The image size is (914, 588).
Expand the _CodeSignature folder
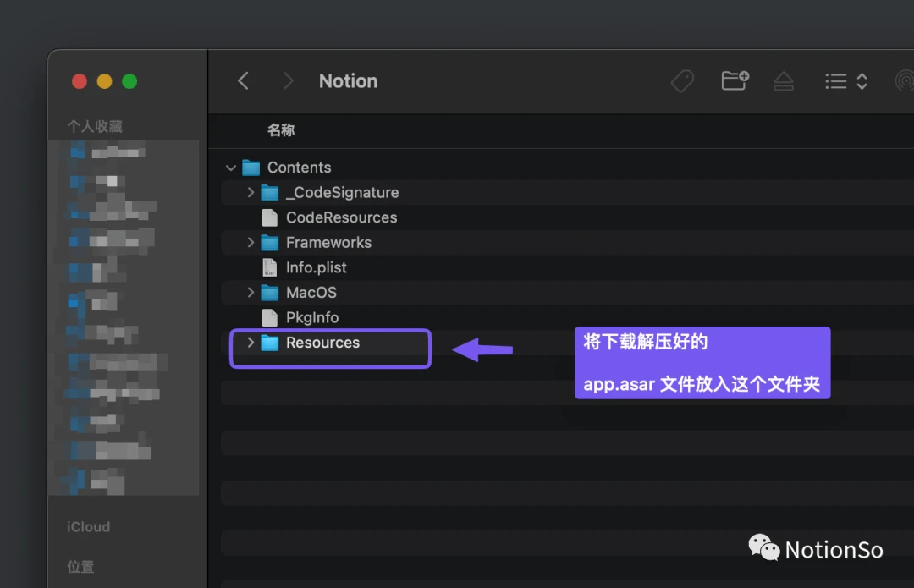click(251, 192)
